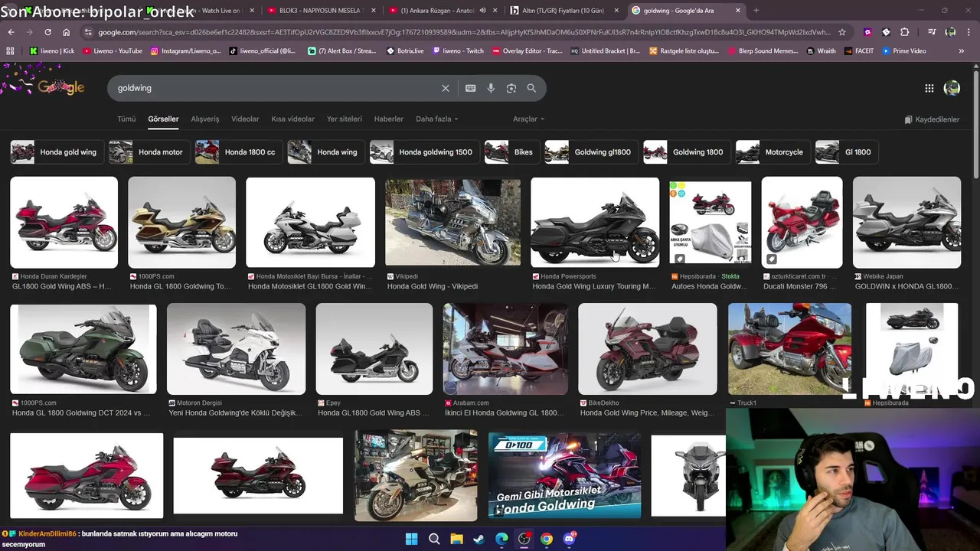Open the Google apps grid
This screenshot has height=551, width=980.
(929, 88)
